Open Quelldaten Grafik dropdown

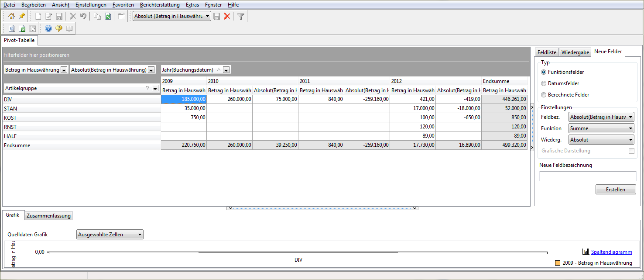110,235
